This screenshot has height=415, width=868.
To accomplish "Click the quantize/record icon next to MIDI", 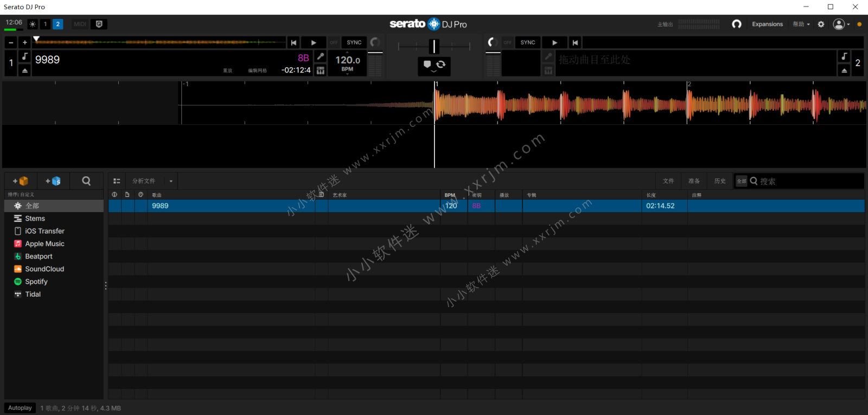I will pos(99,24).
